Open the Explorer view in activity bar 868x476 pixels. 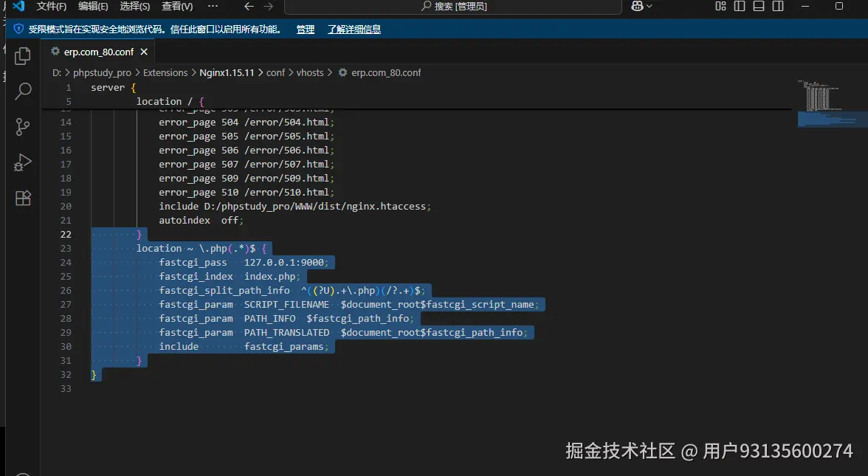click(23, 55)
